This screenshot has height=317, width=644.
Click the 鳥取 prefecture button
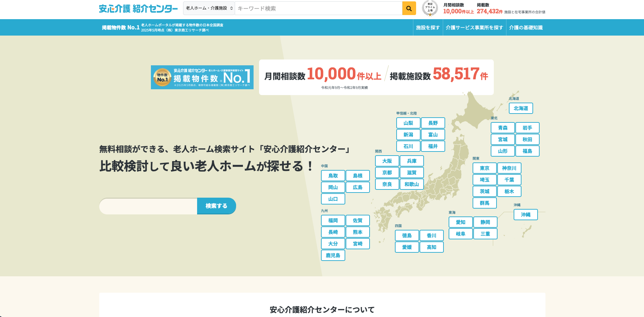(333, 176)
